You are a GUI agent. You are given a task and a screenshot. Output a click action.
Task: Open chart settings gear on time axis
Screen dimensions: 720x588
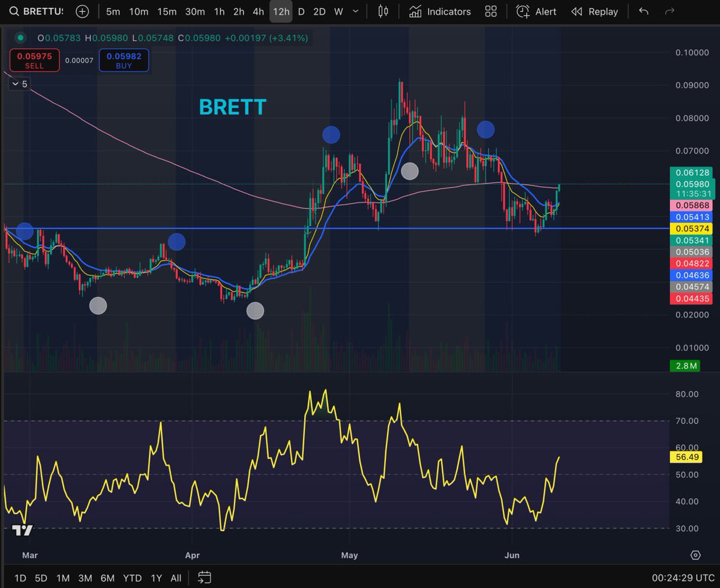pos(695,554)
